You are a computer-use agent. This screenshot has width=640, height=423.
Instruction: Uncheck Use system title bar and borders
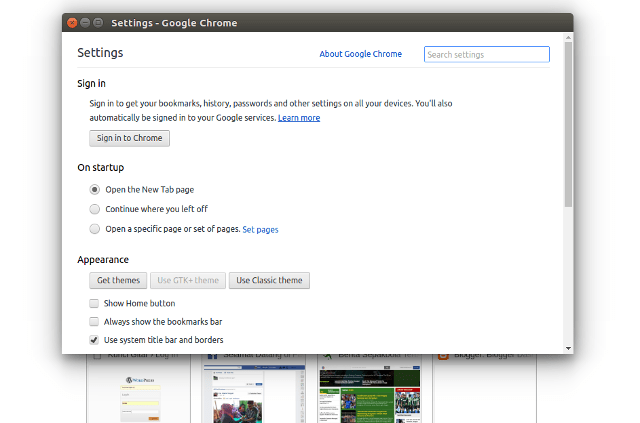(x=94, y=340)
